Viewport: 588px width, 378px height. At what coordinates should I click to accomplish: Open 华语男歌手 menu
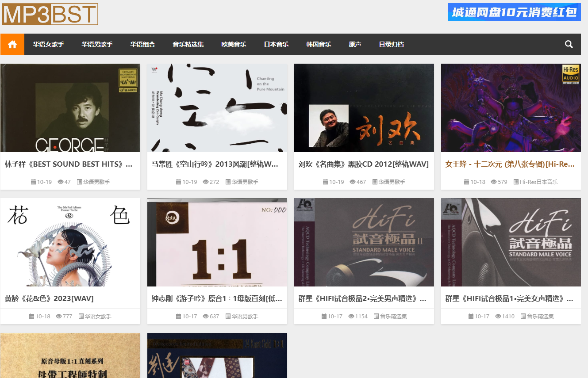pos(97,44)
